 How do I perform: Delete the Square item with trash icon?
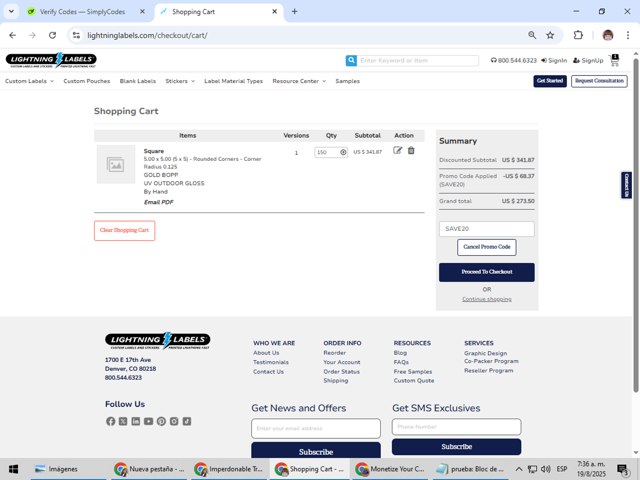point(411,151)
